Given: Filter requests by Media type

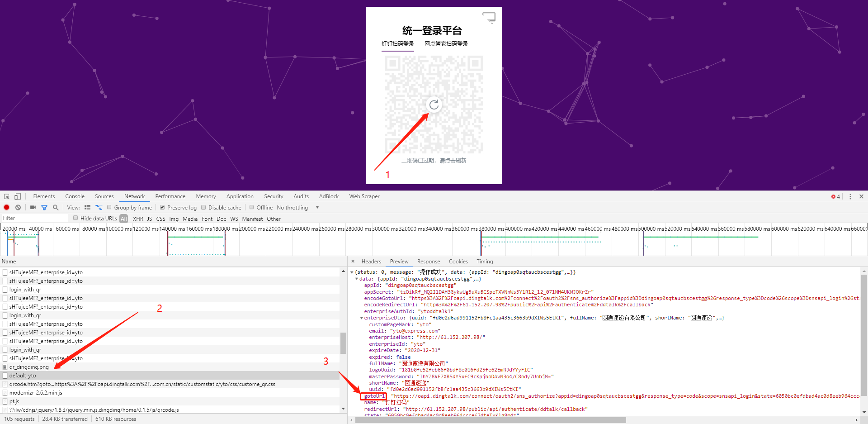Looking at the screenshot, I should (x=190, y=219).
